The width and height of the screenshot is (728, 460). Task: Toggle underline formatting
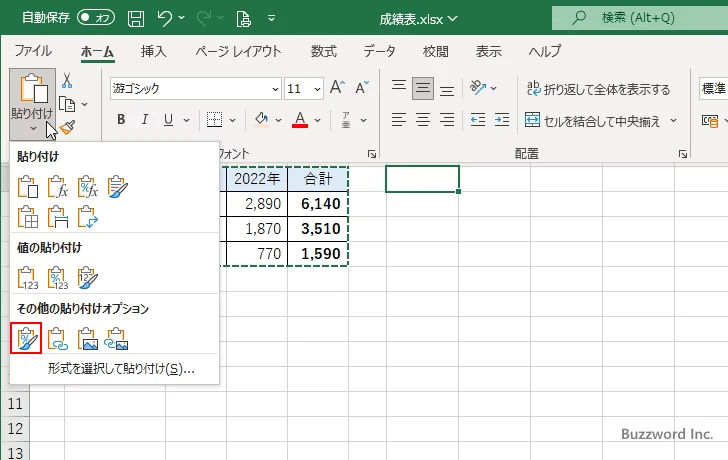click(x=169, y=120)
